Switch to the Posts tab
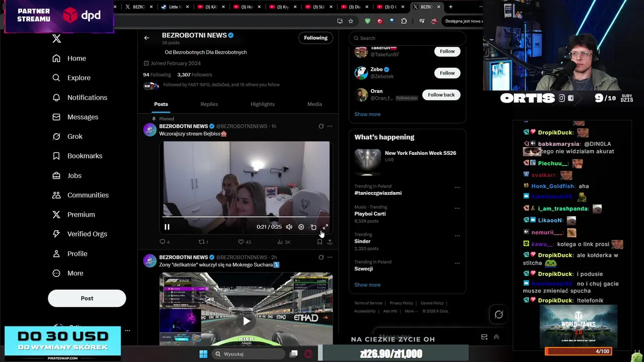This screenshot has width=644, height=362. (161, 104)
